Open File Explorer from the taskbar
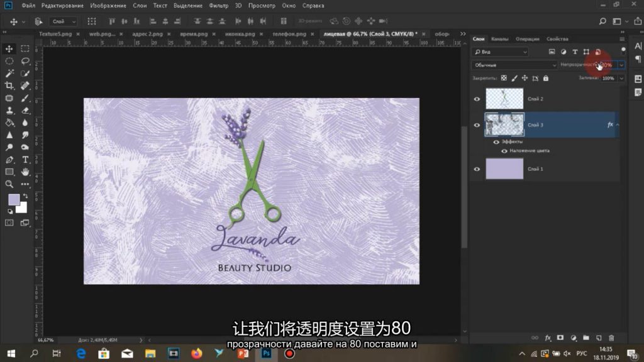 click(150, 353)
